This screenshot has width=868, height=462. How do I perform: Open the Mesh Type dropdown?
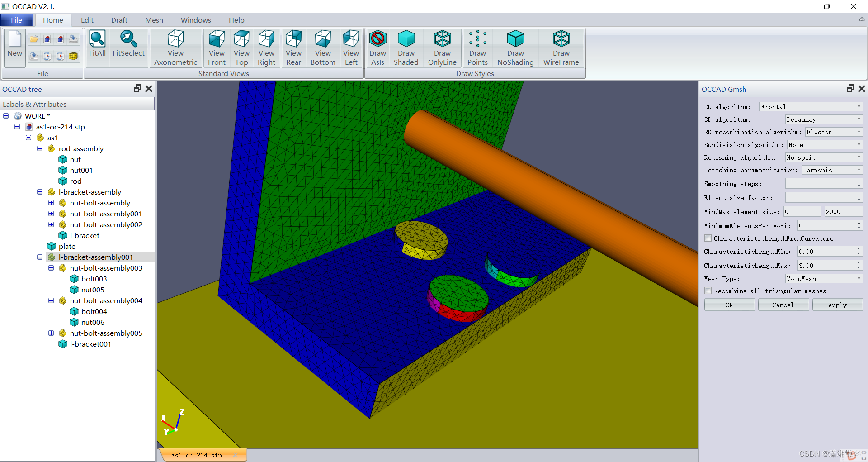click(824, 279)
